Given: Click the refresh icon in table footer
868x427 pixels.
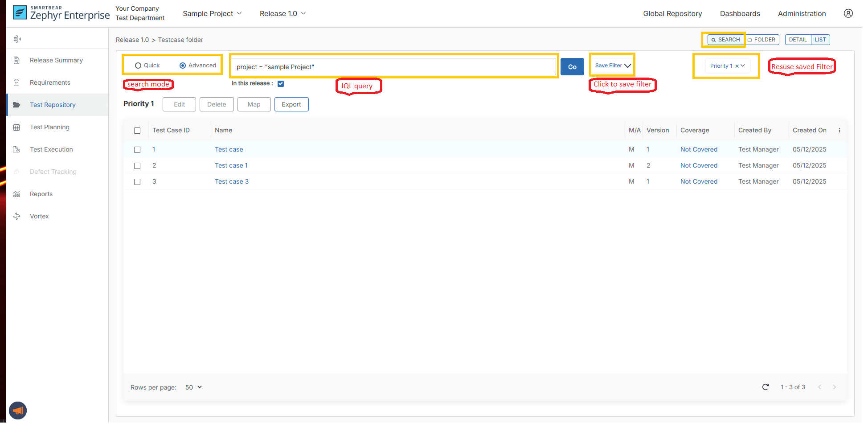Looking at the screenshot, I should coord(765,387).
